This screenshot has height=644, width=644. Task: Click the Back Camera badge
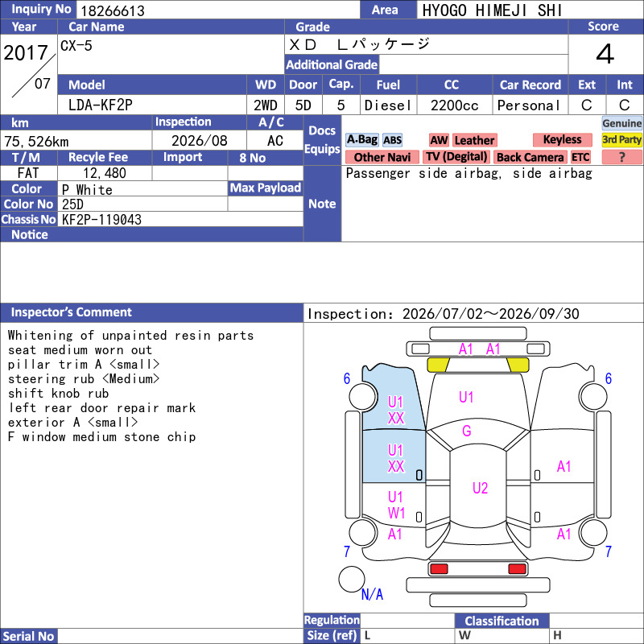tap(530, 157)
